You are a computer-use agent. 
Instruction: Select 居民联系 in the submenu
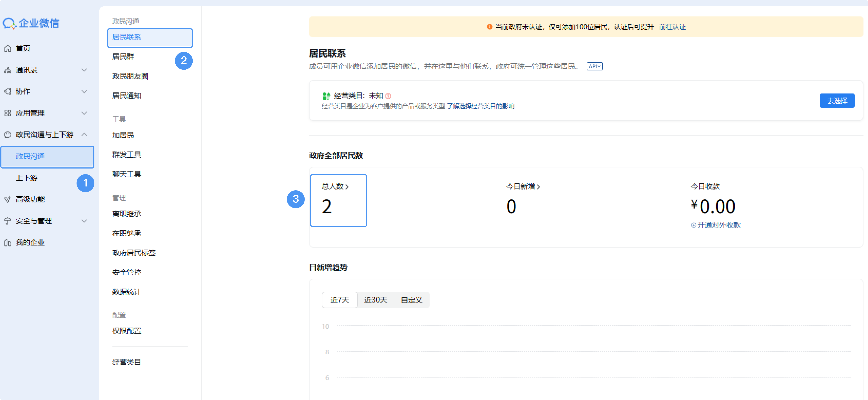pyautogui.click(x=150, y=38)
